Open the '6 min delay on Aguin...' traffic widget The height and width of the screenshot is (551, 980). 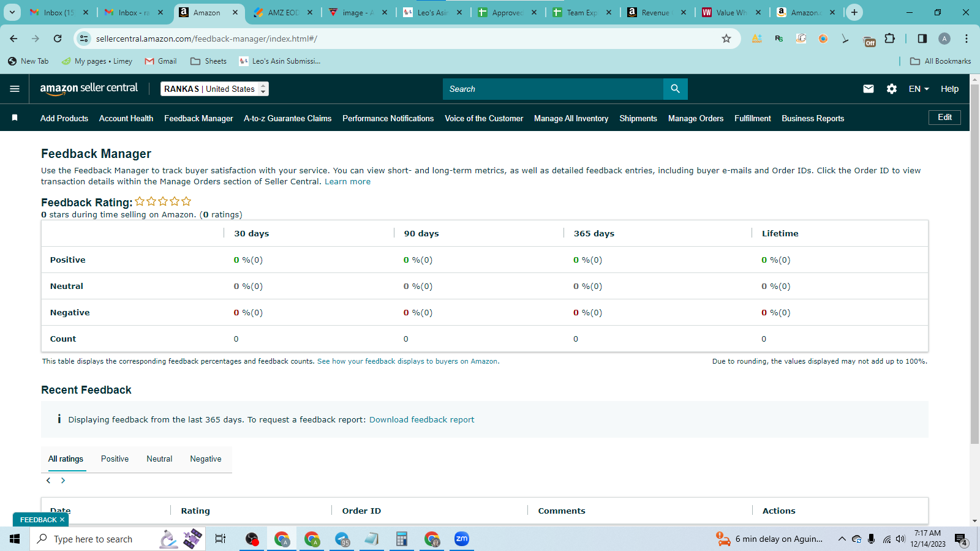pos(769,539)
